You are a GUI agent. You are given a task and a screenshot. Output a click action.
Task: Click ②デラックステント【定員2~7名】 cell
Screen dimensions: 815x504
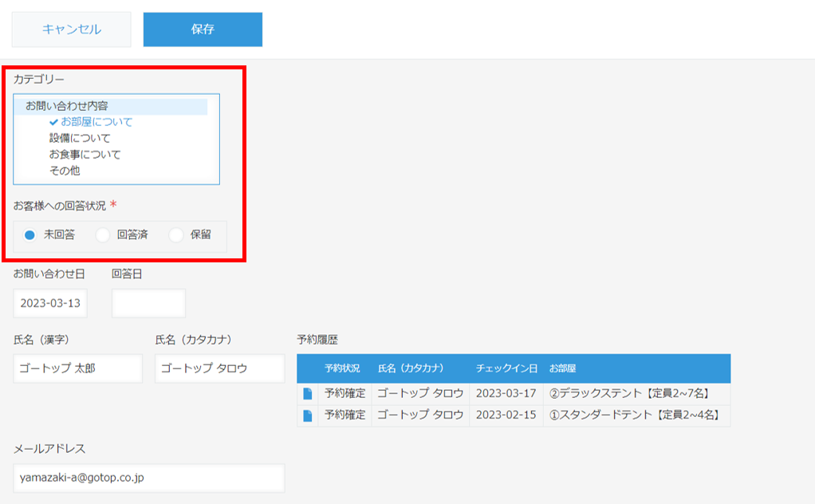pos(636,393)
